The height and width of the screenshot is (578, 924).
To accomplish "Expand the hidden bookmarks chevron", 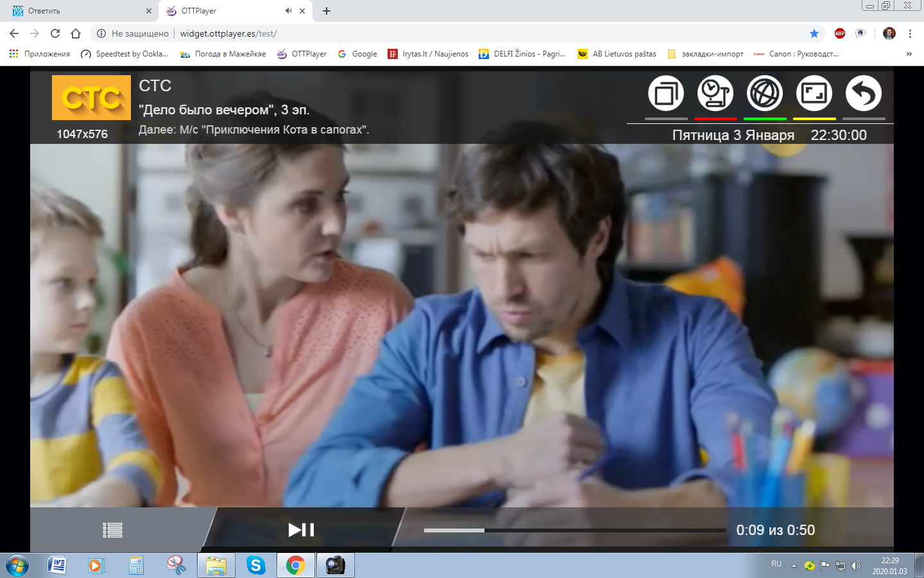I will coord(909,54).
